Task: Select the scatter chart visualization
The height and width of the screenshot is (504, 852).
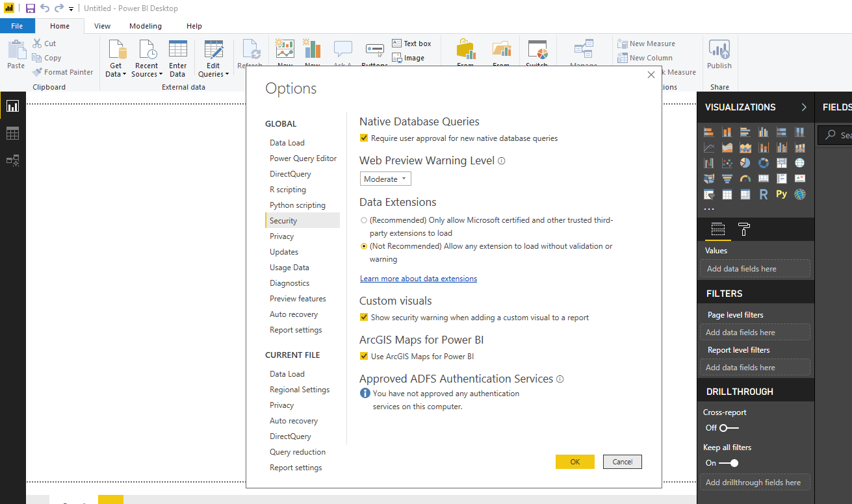Action: pos(727,163)
